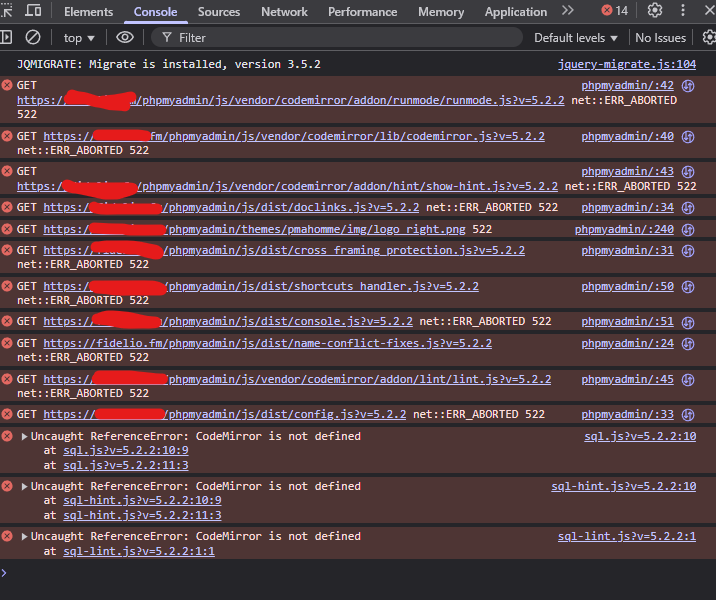Screen dimensions: 716x600
Task: Open stack link sql-hint.js?v=5.2.2:10:9
Action: pyautogui.click(x=142, y=500)
